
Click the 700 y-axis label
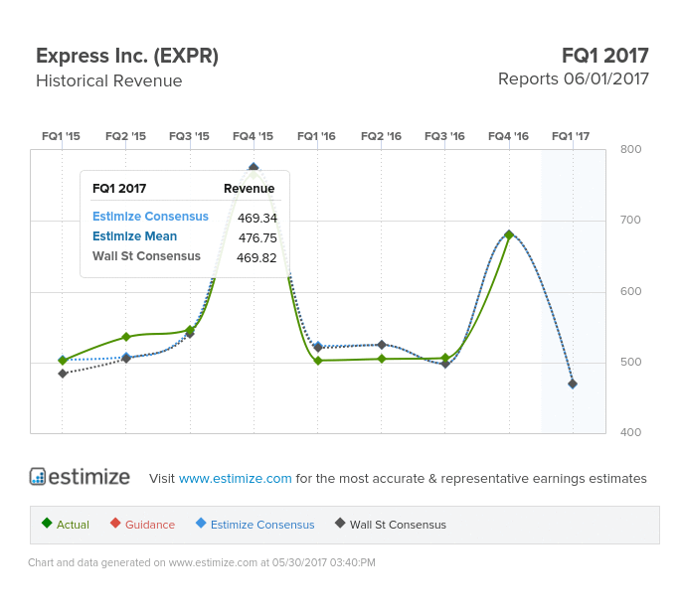click(630, 220)
